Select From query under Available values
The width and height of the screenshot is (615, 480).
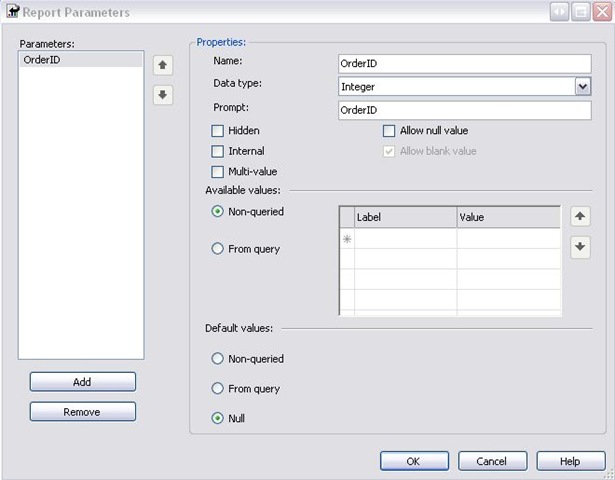tap(217, 249)
